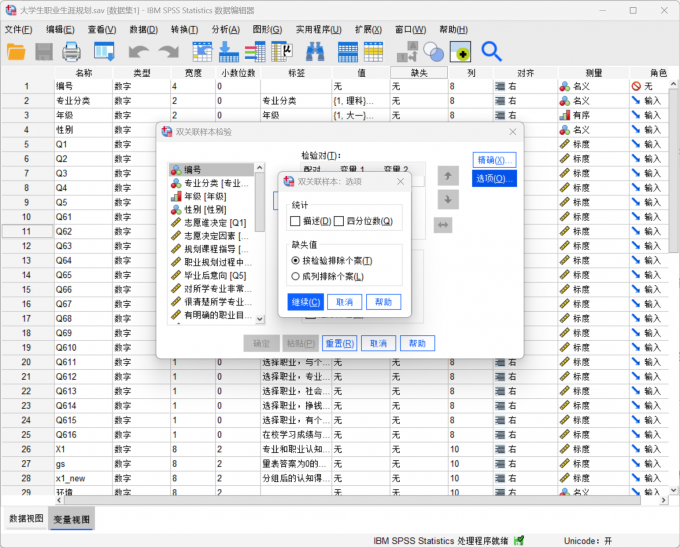Switch to the 变量视图 tab
The width and height of the screenshot is (680, 548).
tap(72, 519)
